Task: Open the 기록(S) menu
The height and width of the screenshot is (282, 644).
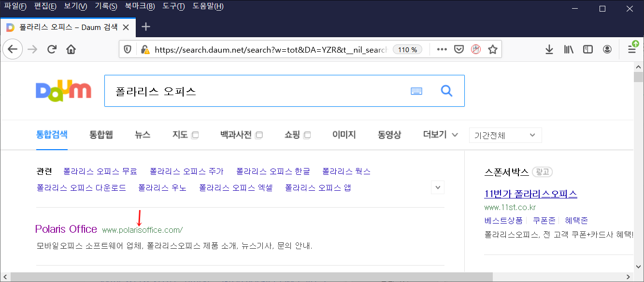Action: point(106,6)
